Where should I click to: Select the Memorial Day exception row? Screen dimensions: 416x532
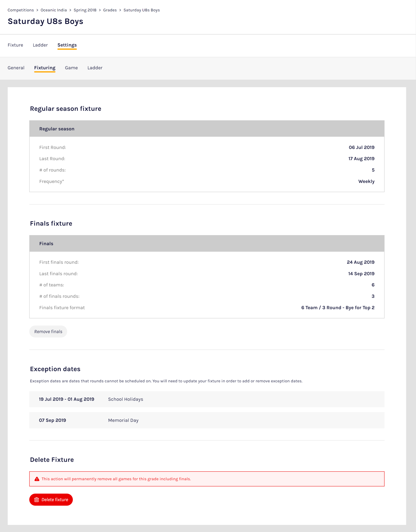coord(207,420)
